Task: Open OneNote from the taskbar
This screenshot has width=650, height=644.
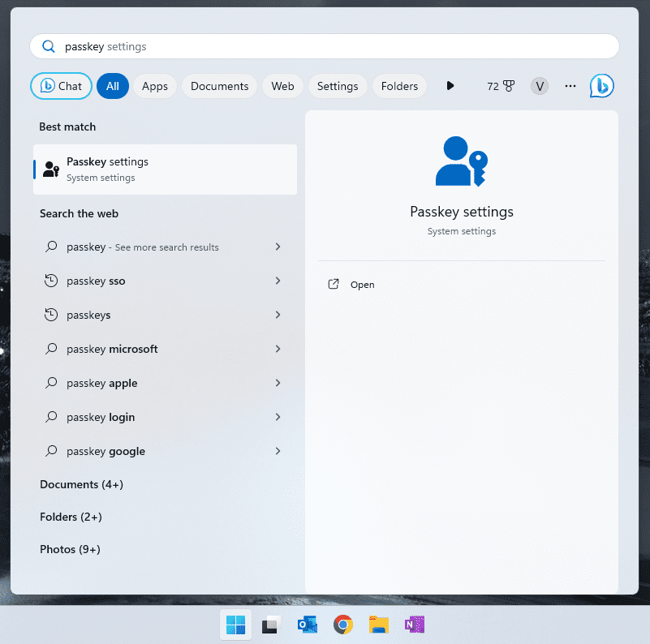Action: click(414, 625)
